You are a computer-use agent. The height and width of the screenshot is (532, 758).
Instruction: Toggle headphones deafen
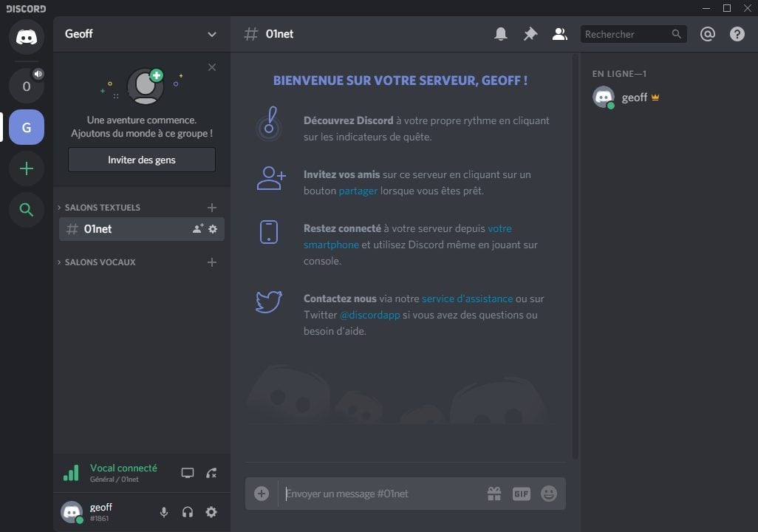click(x=188, y=512)
